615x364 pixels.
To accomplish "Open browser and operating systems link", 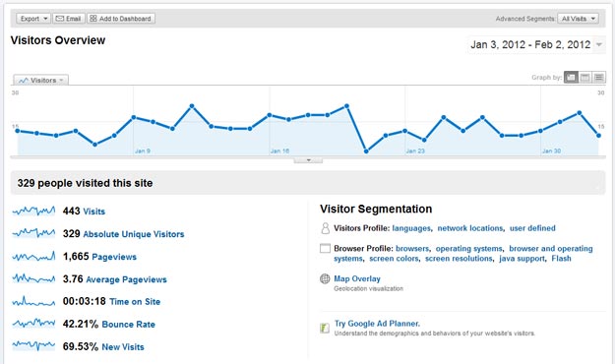I will [551, 249].
